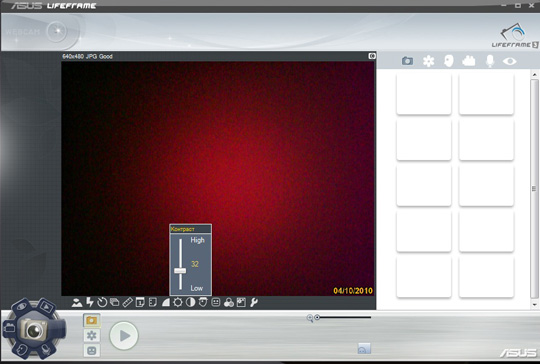Enable burst shot stacked frames icon
The width and height of the screenshot is (540, 364).
click(x=114, y=302)
